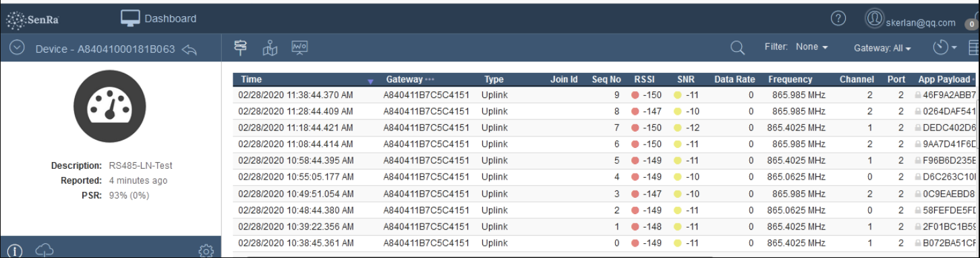
Task: Select row with time 11:38:44.370 AM
Action: [606, 95]
